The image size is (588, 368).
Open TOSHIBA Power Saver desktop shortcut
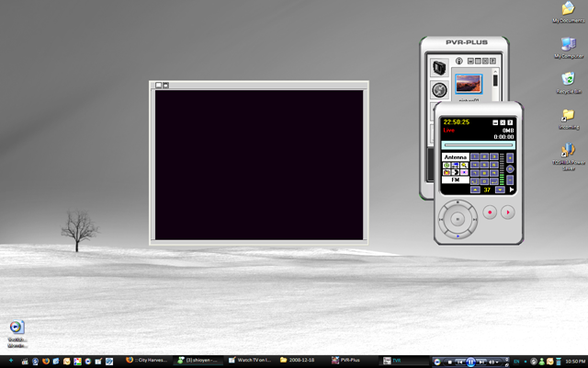point(569,156)
